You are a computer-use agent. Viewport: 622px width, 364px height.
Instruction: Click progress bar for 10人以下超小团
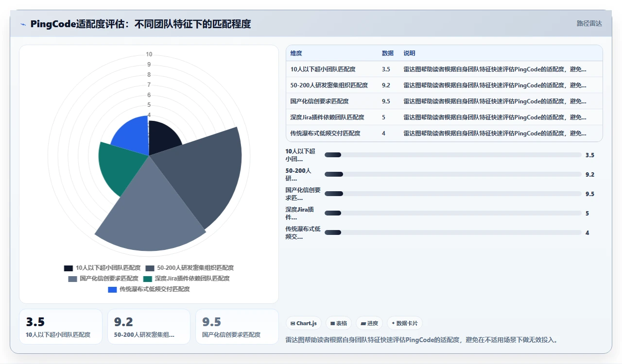click(453, 155)
